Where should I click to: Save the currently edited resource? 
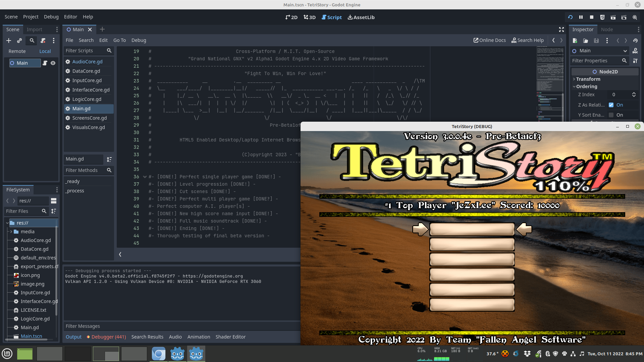tap(596, 41)
